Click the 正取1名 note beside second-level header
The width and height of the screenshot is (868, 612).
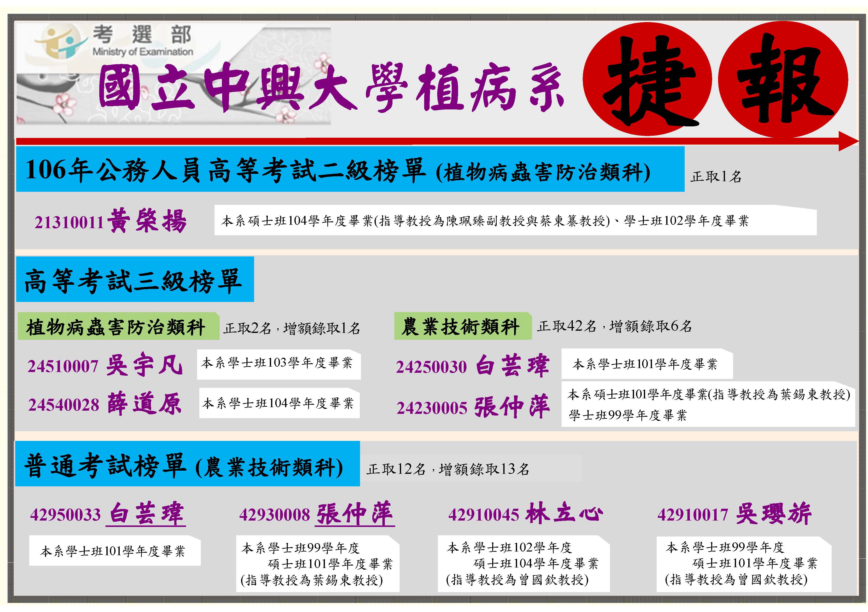716,177
